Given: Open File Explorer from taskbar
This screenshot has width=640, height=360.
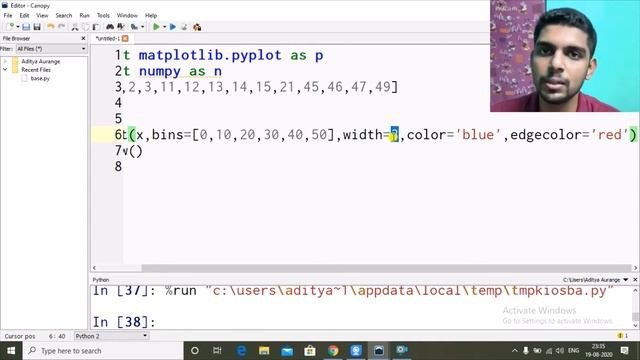Looking at the screenshot, I should (264, 351).
